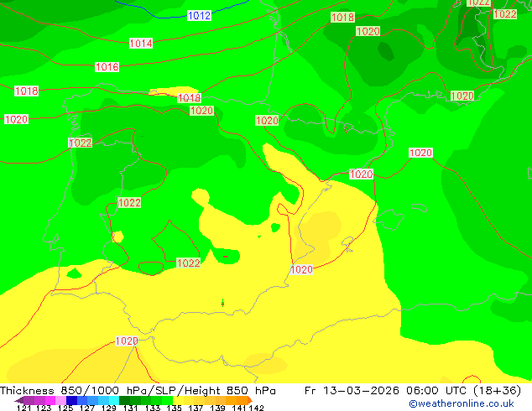Image resolution: width=532 pixels, height=411 pixels.
Task: Click the orange right arrow of the legend
Action: tap(250, 400)
